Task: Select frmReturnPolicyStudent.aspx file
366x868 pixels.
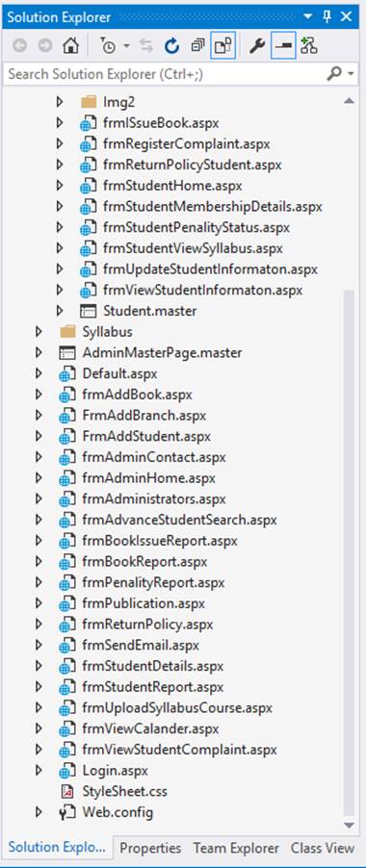Action: pos(192,165)
